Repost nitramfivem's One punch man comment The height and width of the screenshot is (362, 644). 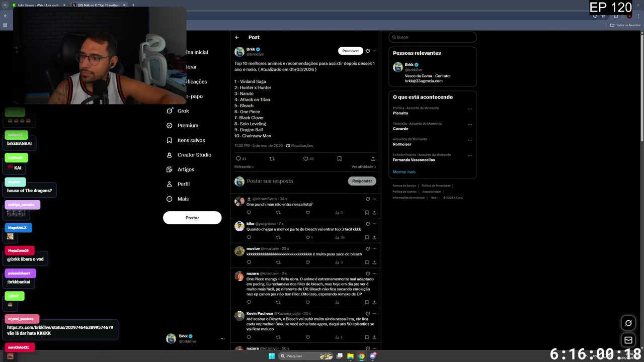tap(278, 212)
